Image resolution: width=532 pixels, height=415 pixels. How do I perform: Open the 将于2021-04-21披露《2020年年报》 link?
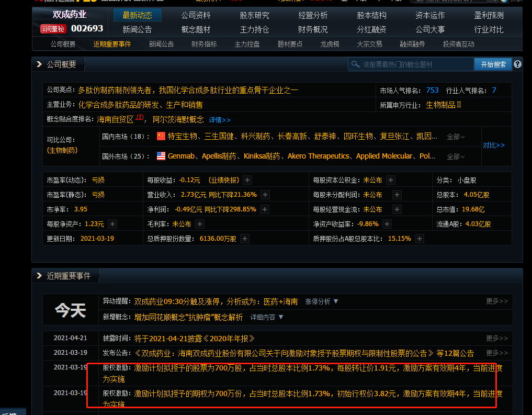pyautogui.click(x=195, y=339)
